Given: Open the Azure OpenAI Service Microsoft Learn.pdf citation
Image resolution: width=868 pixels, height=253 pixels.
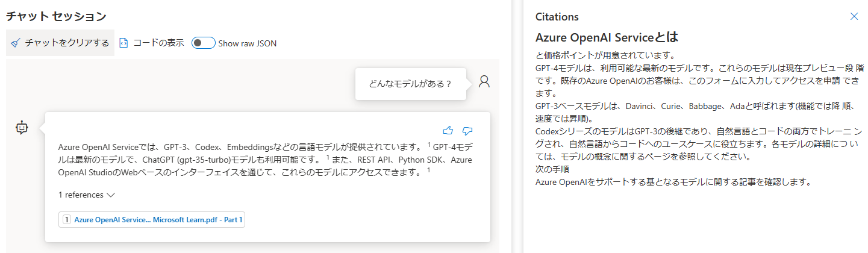Looking at the screenshot, I should 158,220.
